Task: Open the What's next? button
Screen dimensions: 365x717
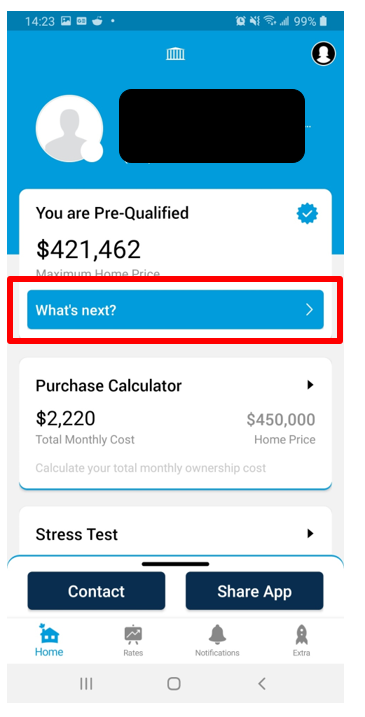Action: click(175, 310)
